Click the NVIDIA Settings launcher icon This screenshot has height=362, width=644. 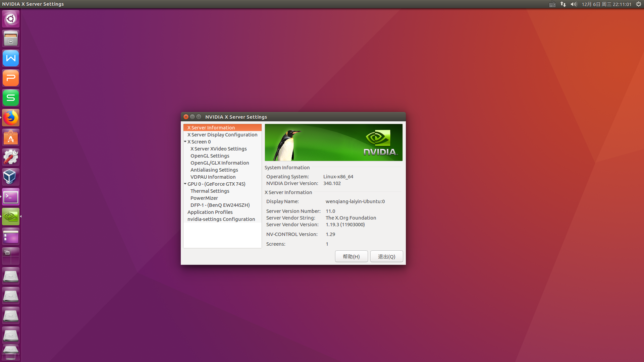click(x=11, y=217)
